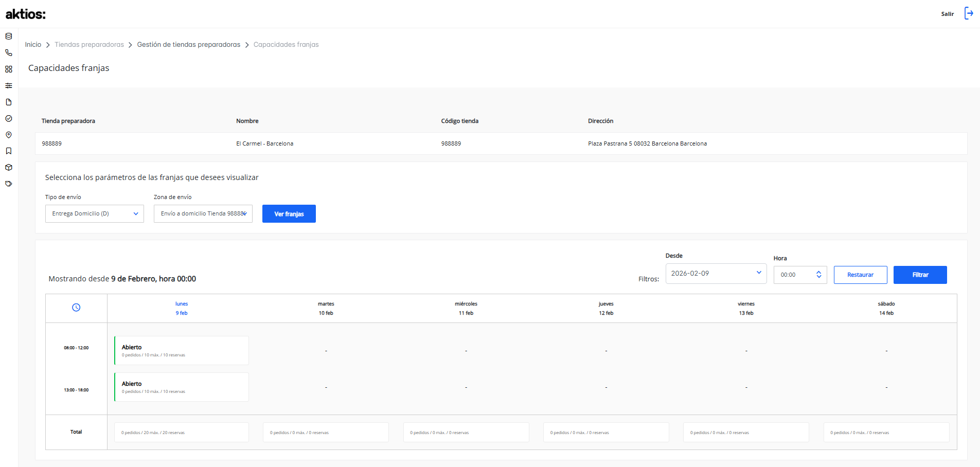
Task: Open the four-squares grid icon in the sidebar
Action: (x=9, y=69)
